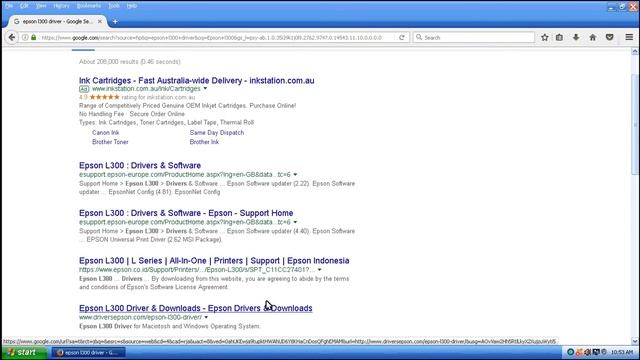Open the 'Epson Indonesia' L Series support result

(214, 260)
